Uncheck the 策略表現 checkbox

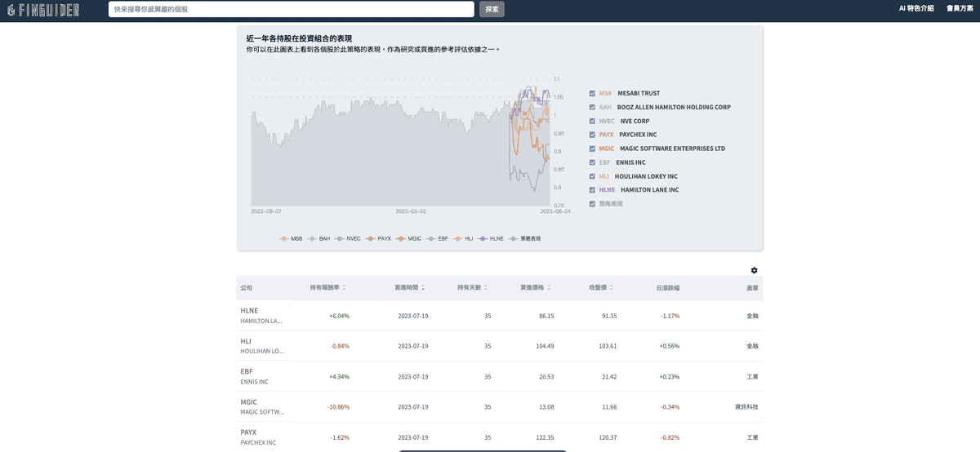click(x=592, y=204)
